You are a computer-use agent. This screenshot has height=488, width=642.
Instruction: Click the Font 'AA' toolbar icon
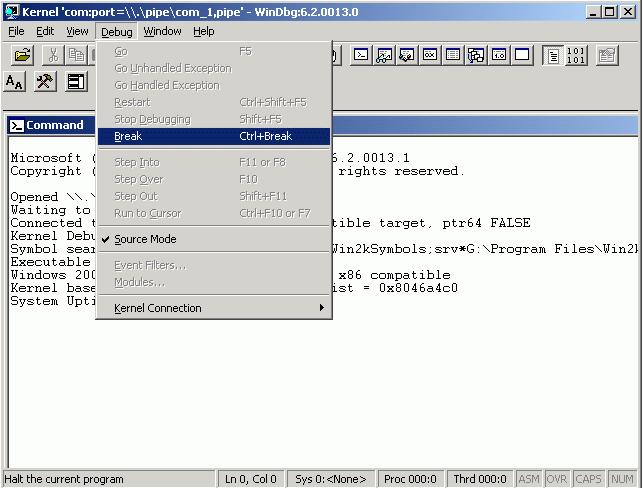(x=15, y=82)
